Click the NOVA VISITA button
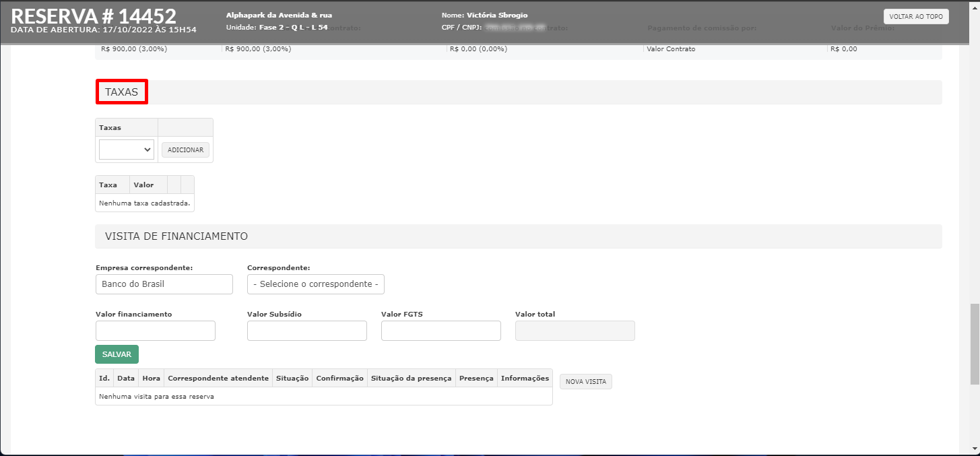 586,382
